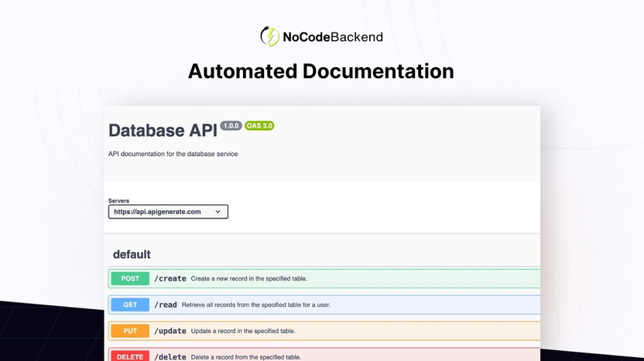This screenshot has width=644, height=361.
Task: Click the green OAS 3.0 badge
Action: 259,125
